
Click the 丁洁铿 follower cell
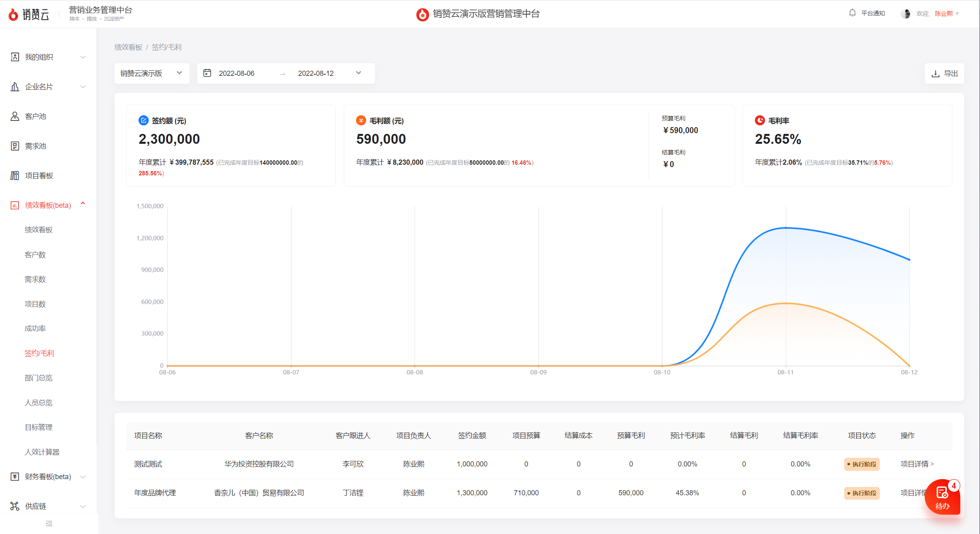(353, 493)
